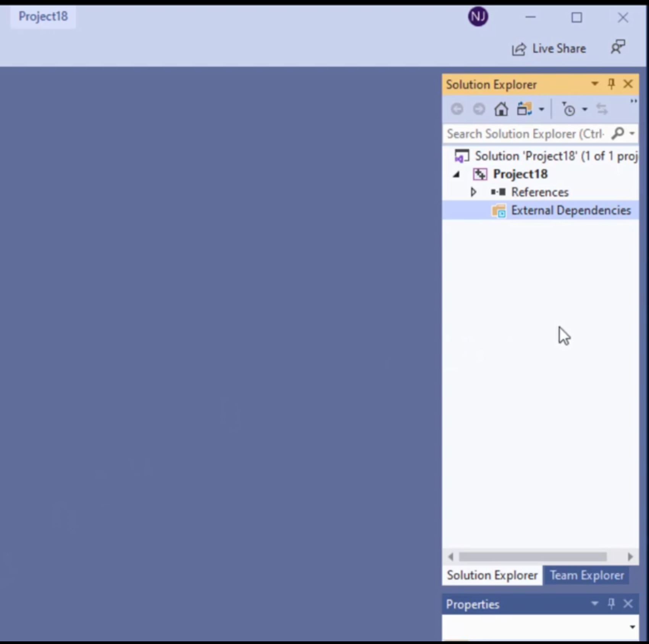Image resolution: width=649 pixels, height=644 pixels.
Task: Open the search options dropdown arrow
Action: tap(632, 134)
